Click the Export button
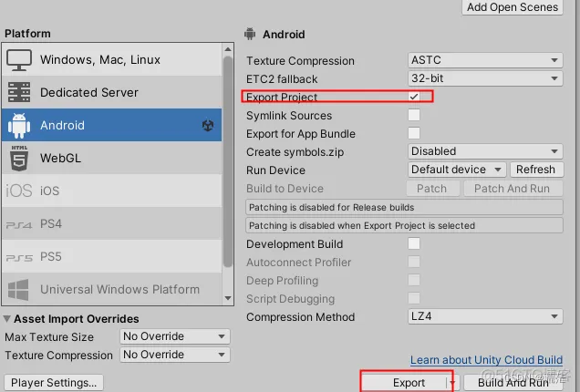Screen dimensions: 580x392 pos(409,383)
